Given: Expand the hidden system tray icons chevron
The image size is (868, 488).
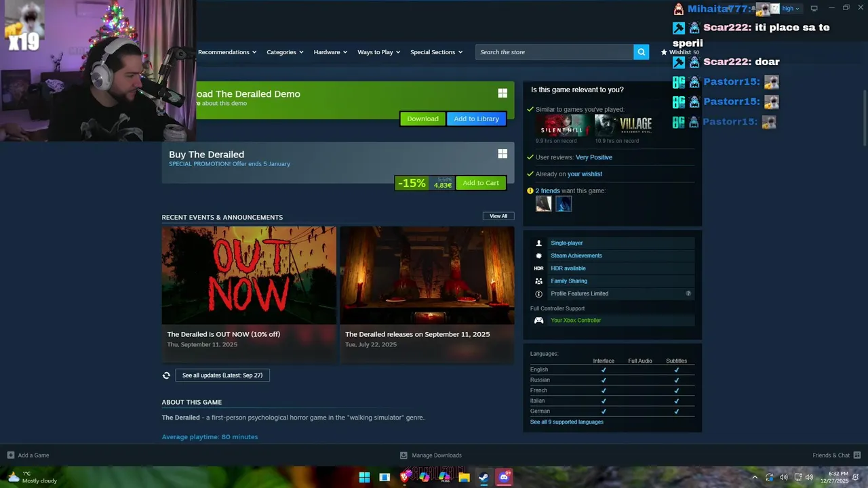Looking at the screenshot, I should tap(754, 477).
